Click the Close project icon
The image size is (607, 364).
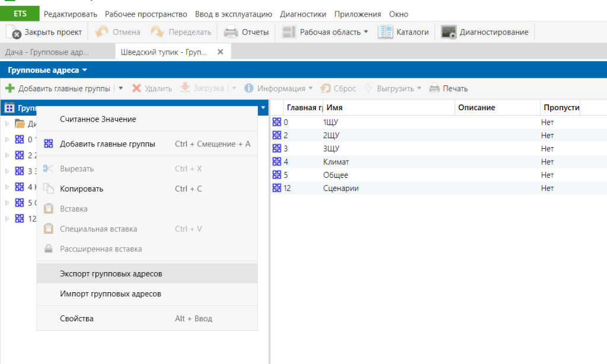point(14,32)
